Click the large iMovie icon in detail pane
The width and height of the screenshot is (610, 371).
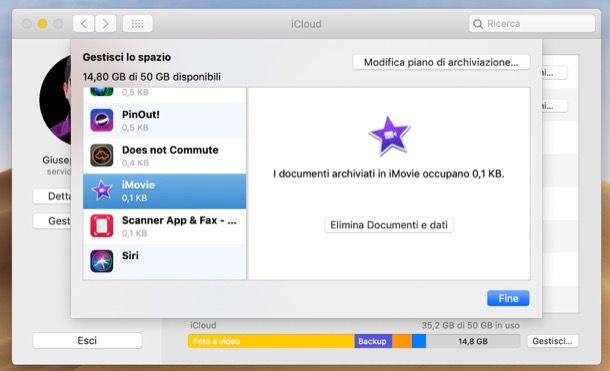[389, 136]
